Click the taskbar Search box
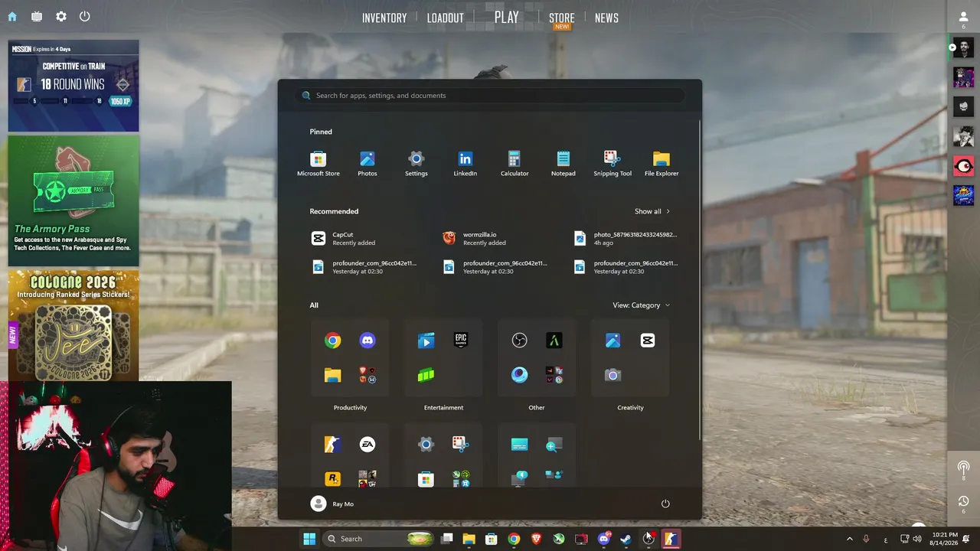980x551 pixels. (x=381, y=539)
